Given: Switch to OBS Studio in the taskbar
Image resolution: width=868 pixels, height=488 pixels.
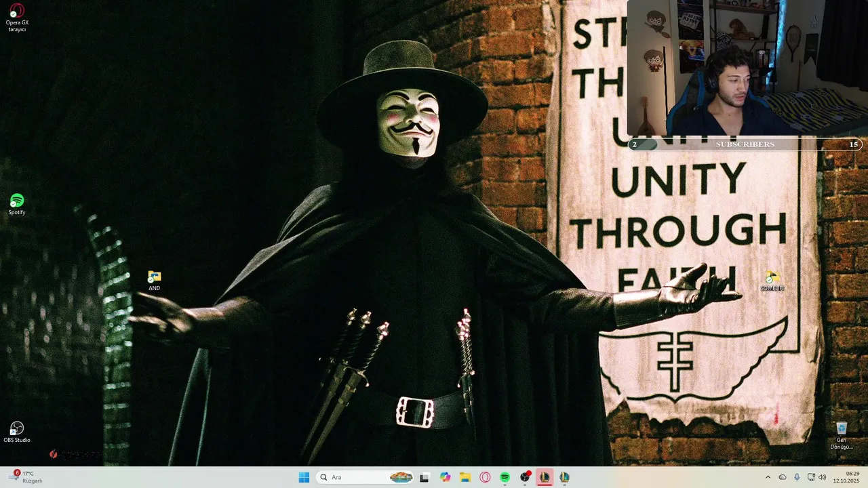Looking at the screenshot, I should point(525,477).
